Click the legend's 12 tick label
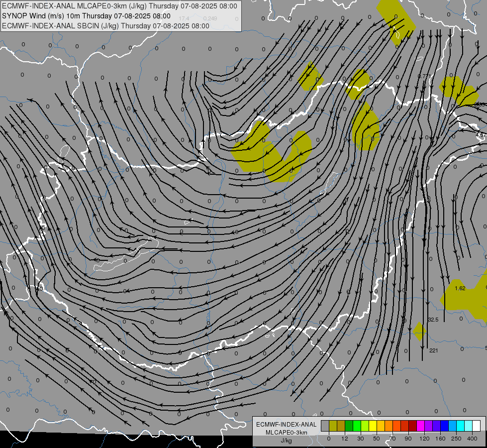Viewport: 487px width, 448px height. (345, 439)
